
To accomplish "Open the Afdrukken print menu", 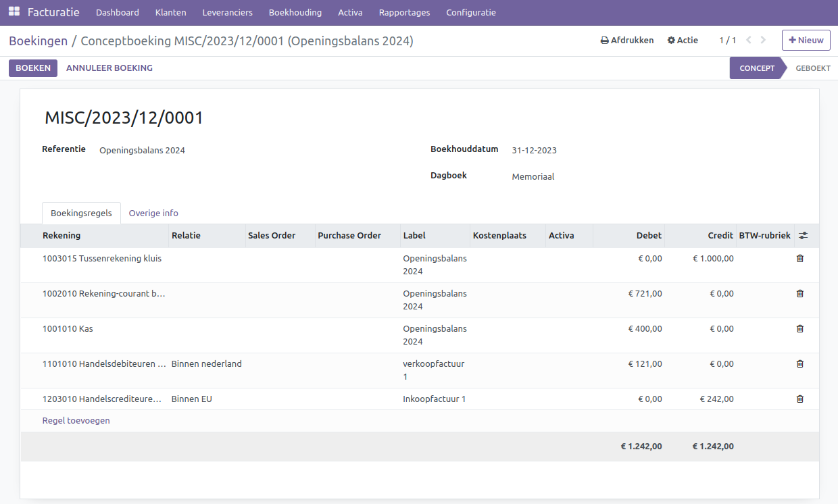I will (x=627, y=41).
